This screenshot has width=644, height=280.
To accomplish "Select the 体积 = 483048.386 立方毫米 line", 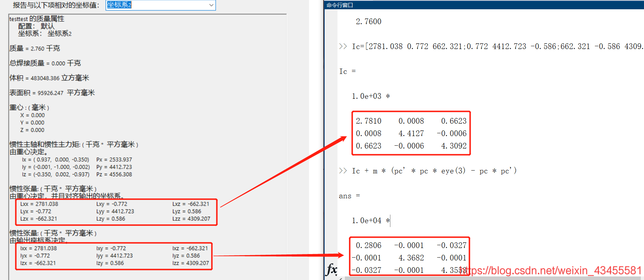I will coord(49,78).
